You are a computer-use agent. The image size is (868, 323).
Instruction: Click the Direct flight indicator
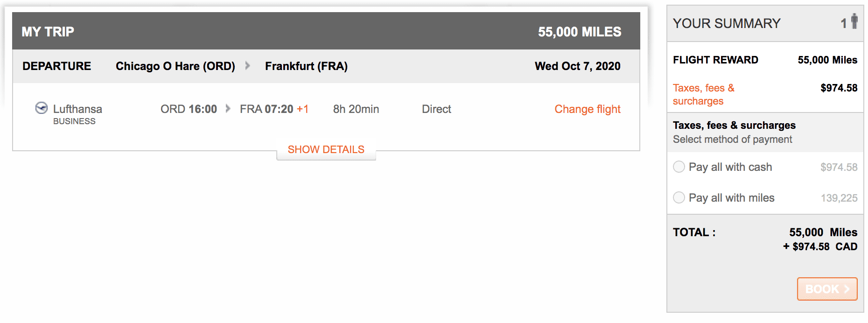click(436, 109)
